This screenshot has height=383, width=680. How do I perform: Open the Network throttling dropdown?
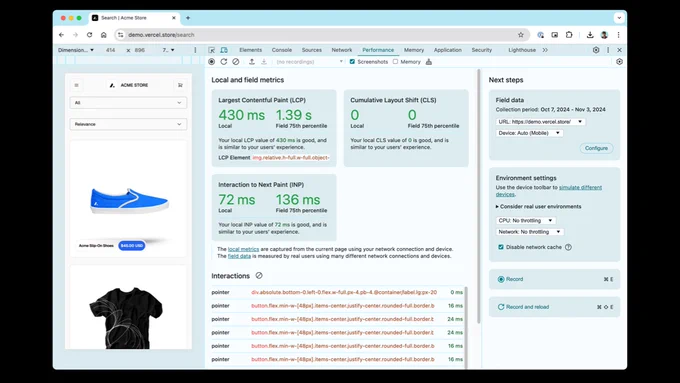point(530,232)
